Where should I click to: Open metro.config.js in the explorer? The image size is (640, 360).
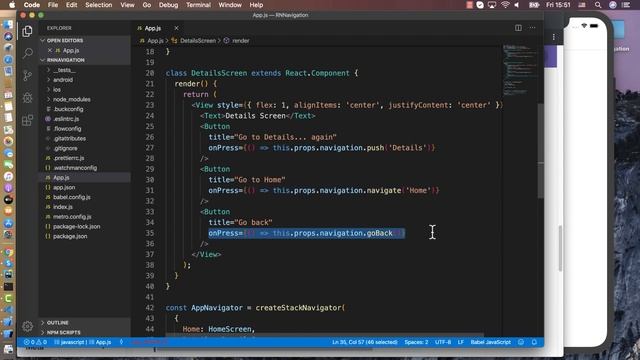72,217
